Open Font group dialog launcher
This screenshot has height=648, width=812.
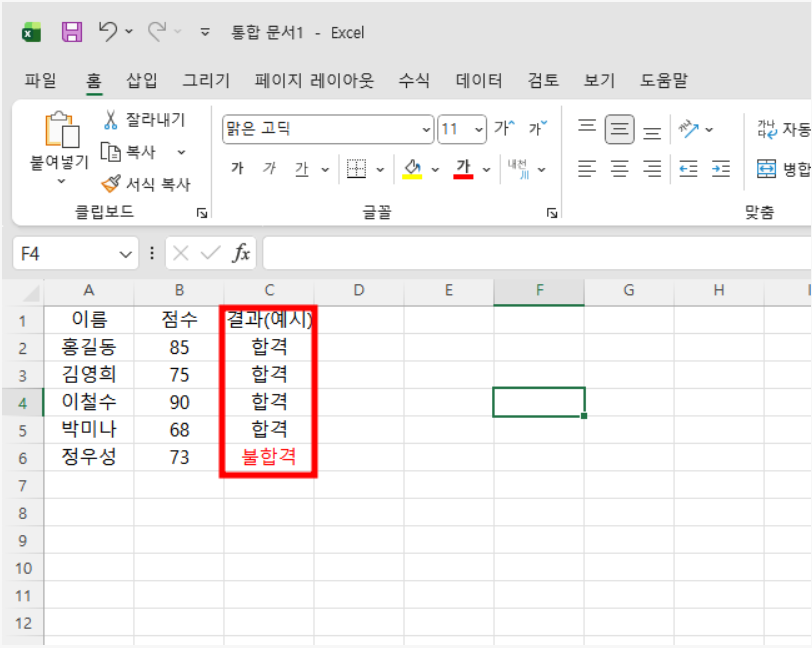point(551,213)
